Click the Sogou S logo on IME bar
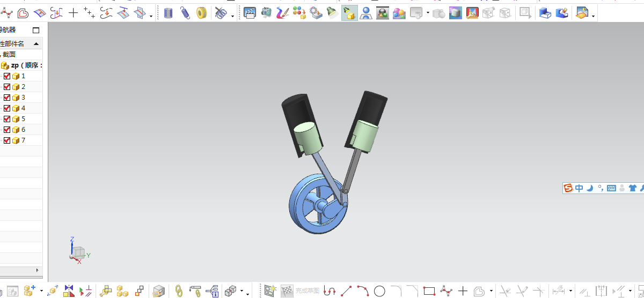This screenshot has width=644, height=298. (x=568, y=188)
